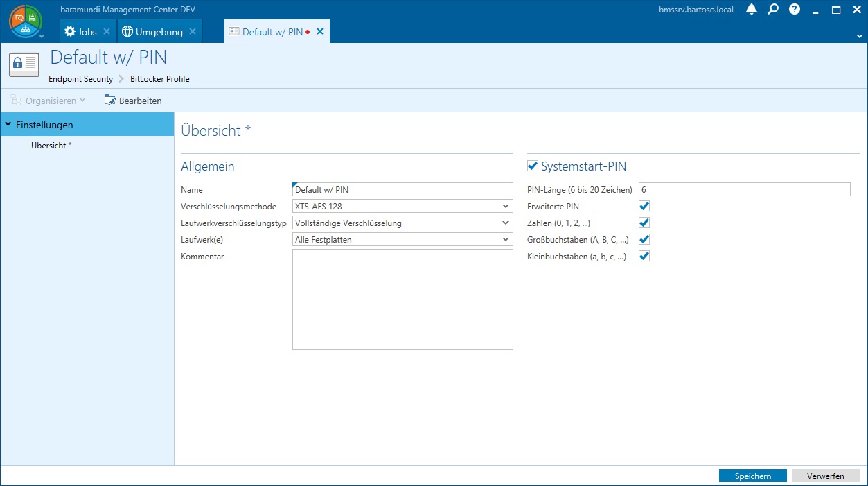Click into the Kommentar text area
868x486 pixels.
pos(402,300)
